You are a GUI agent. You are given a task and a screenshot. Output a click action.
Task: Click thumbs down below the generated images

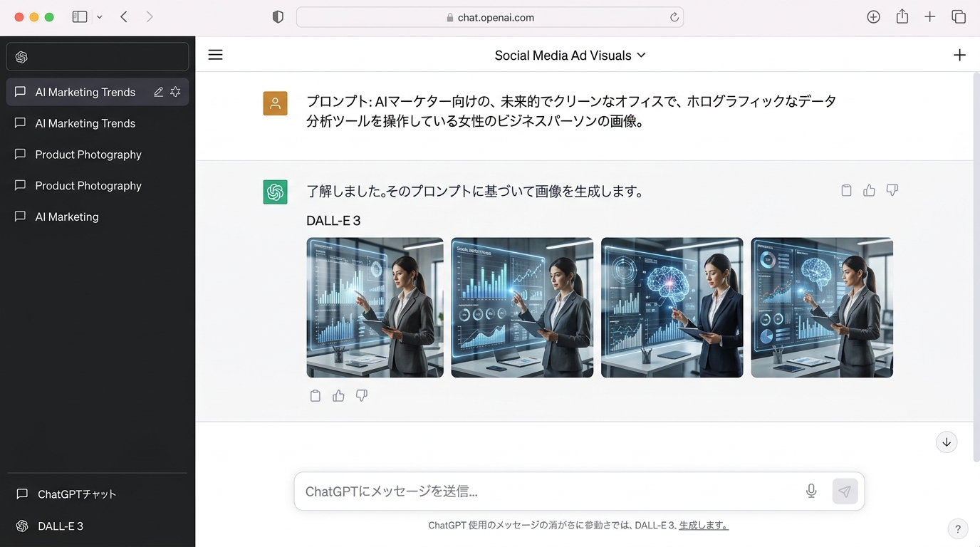(x=362, y=395)
